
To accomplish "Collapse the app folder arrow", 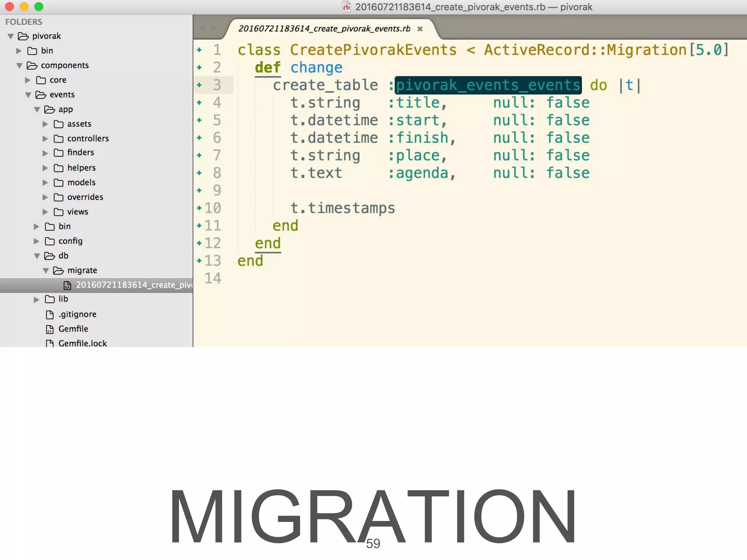I will [x=37, y=109].
